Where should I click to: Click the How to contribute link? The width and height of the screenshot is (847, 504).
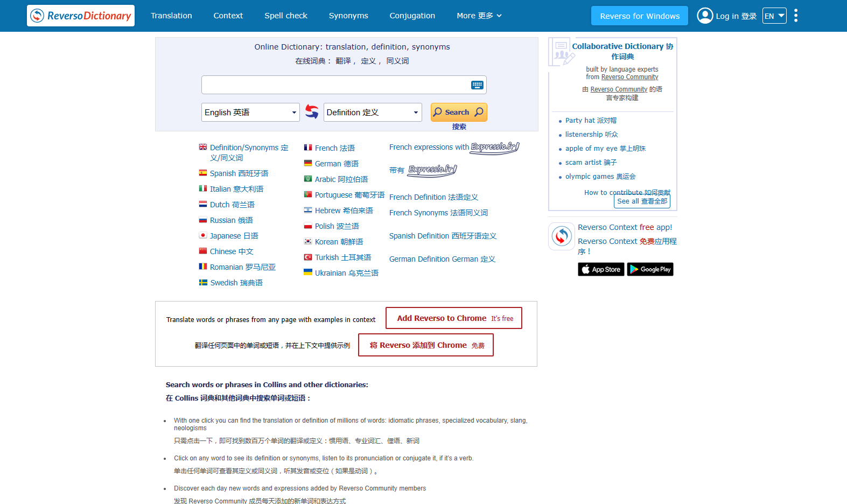click(627, 192)
